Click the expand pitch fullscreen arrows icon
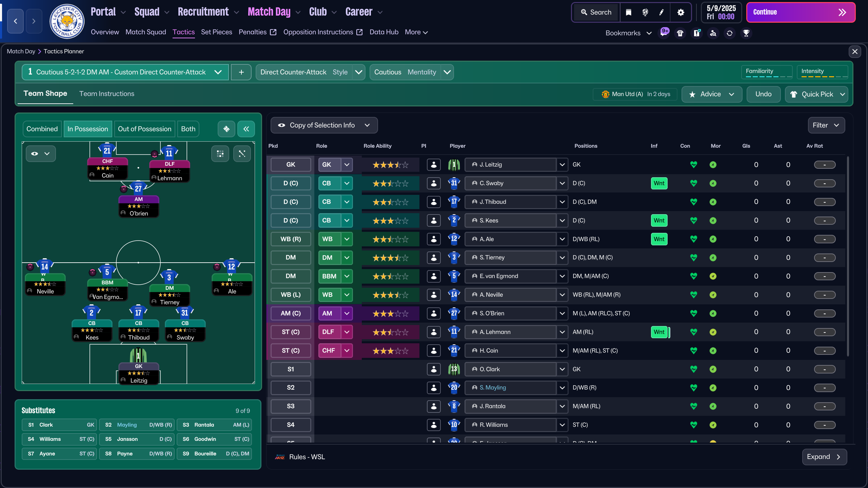 [242, 154]
